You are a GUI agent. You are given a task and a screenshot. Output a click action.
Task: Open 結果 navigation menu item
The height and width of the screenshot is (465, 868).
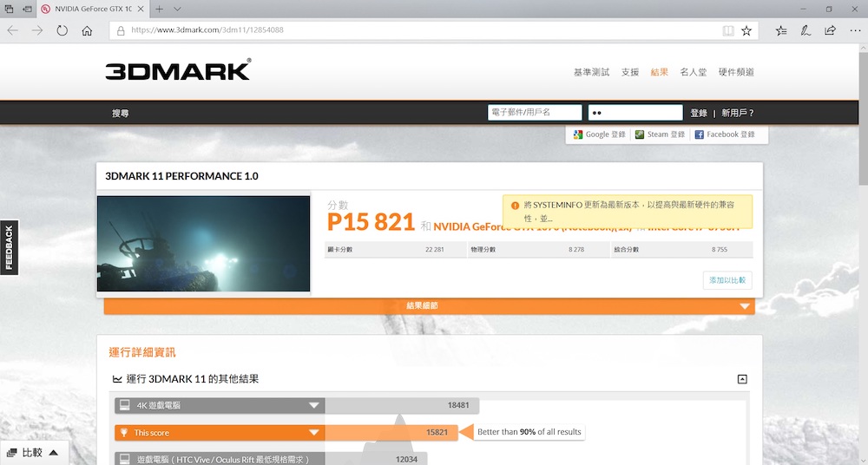click(660, 72)
